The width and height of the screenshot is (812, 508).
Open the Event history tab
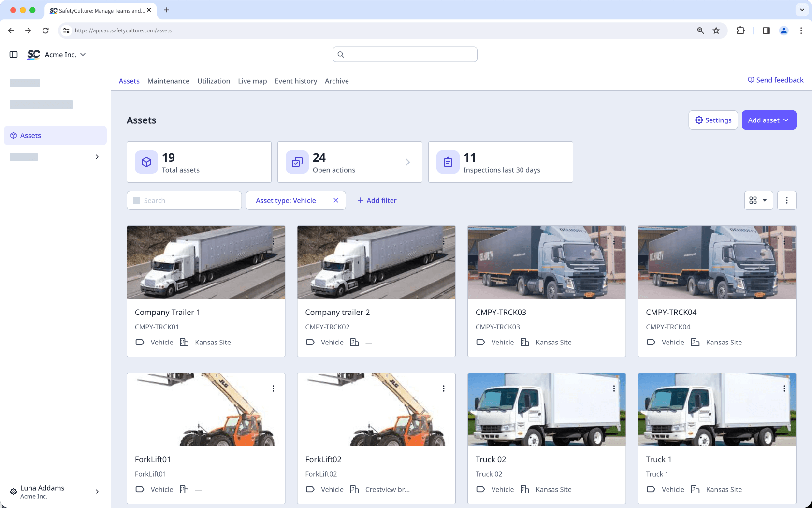tap(296, 81)
